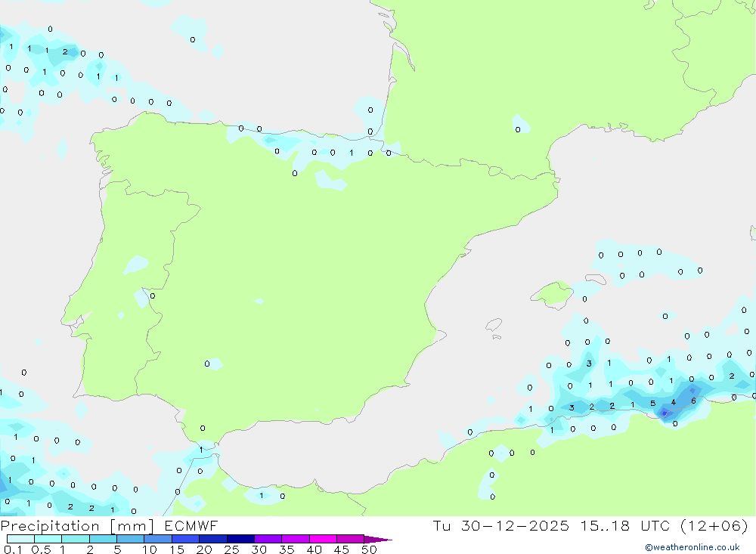Viewport: 756px width, 554px height.
Task: Select the 35–40 mm purple legend swatch
Action: click(296, 539)
